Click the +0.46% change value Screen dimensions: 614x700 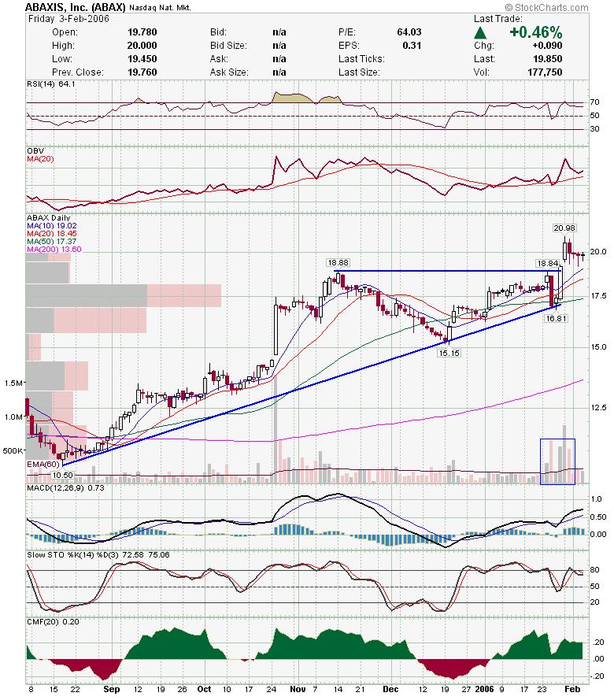[535, 32]
